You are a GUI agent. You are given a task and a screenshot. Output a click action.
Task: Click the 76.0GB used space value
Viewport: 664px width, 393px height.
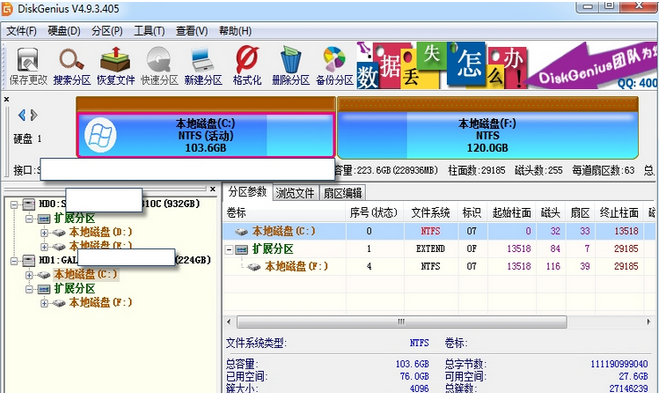tap(414, 376)
